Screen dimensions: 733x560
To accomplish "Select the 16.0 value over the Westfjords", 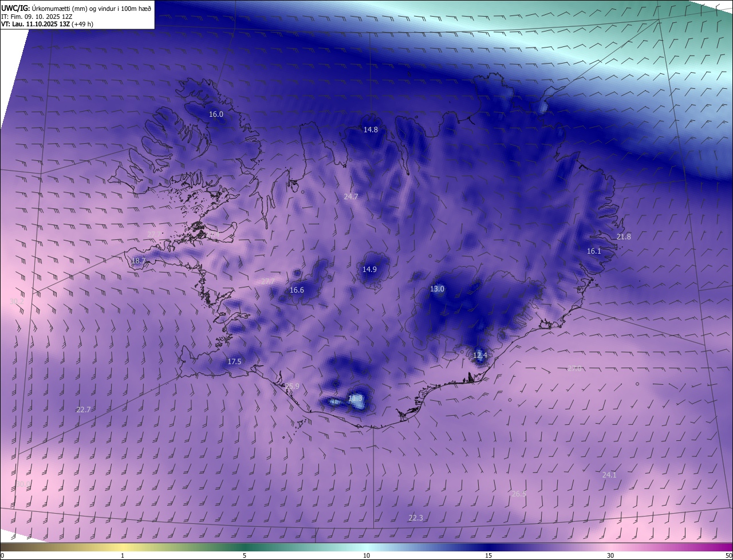I will pyautogui.click(x=216, y=115).
